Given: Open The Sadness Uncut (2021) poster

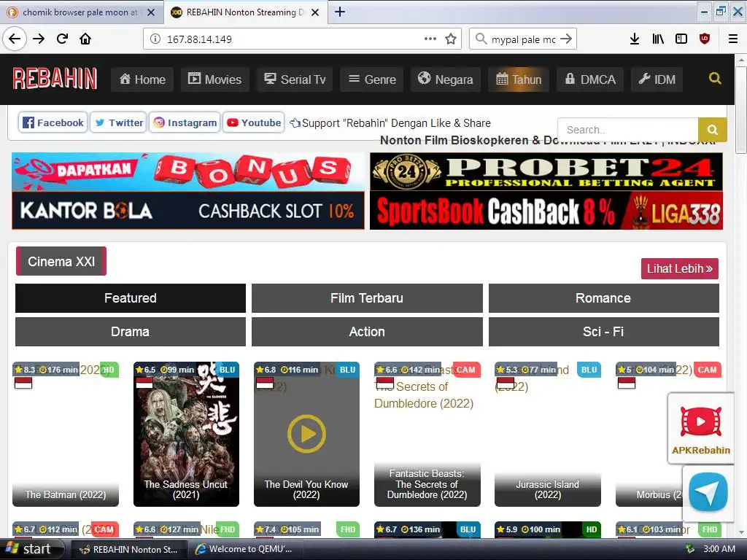Looking at the screenshot, I should click(x=186, y=434).
